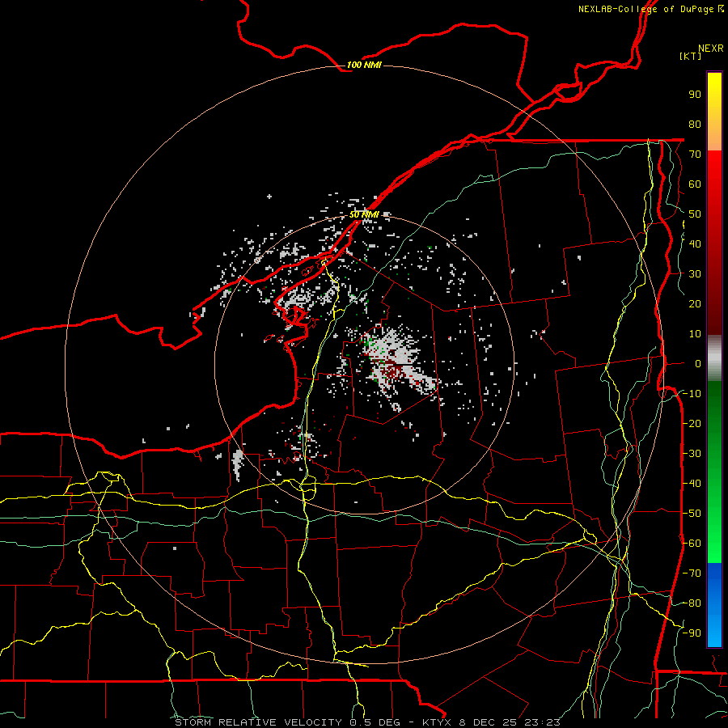Click the -40 value on the velocity scale
728x728 pixels.
pyautogui.click(x=692, y=484)
